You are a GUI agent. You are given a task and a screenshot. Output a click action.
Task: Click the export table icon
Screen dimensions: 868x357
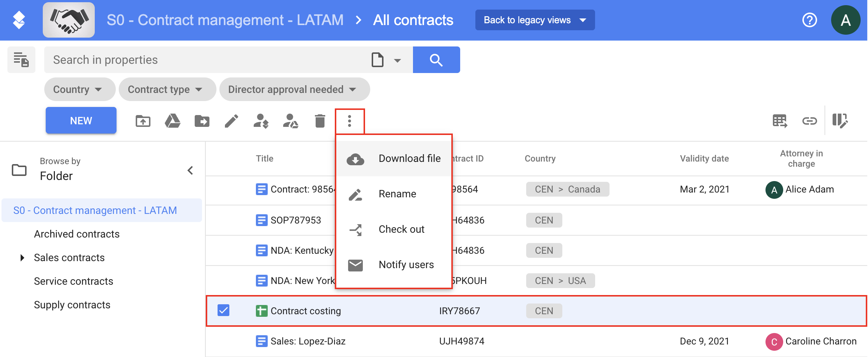tap(780, 121)
